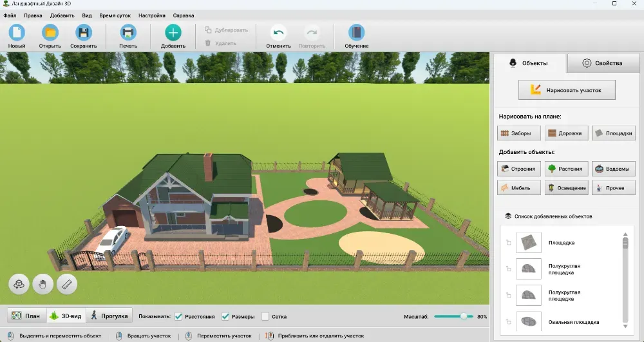
Task: Create a new project with Новый icon
Action: coord(17,32)
